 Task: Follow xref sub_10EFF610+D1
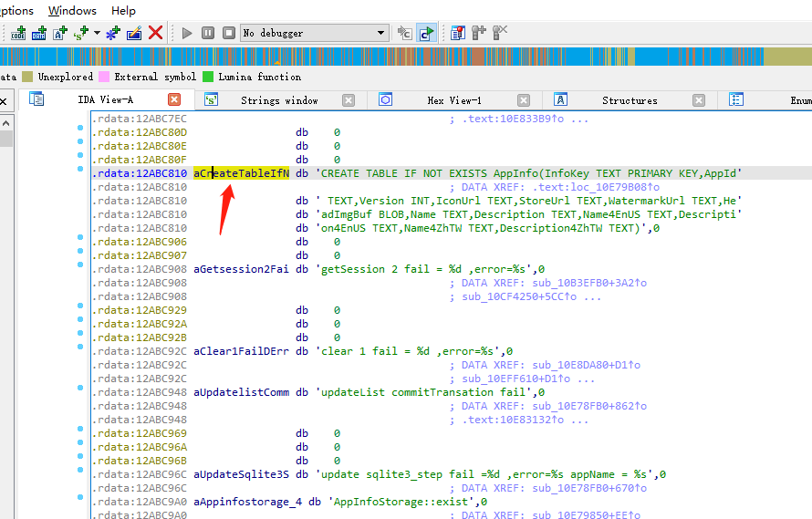tap(516, 379)
